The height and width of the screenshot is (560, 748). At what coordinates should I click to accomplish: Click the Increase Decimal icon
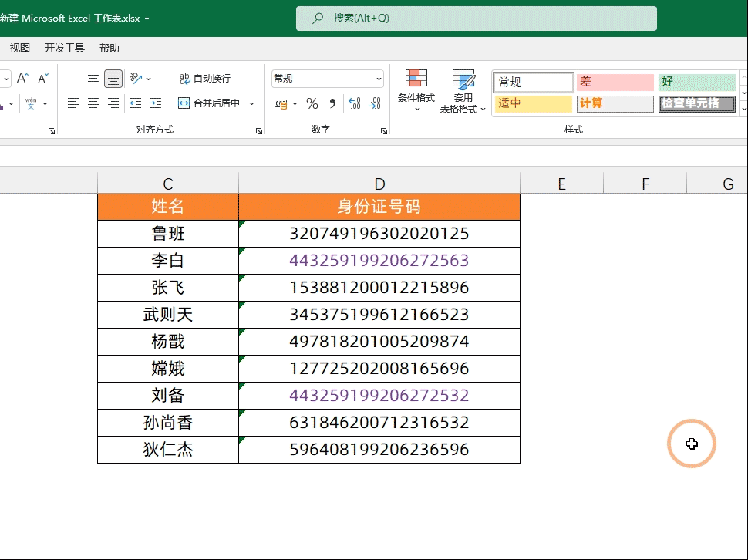click(355, 103)
